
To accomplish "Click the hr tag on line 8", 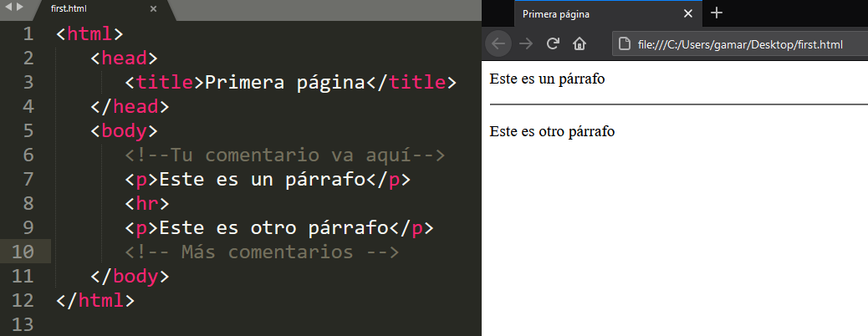I will 146,204.
